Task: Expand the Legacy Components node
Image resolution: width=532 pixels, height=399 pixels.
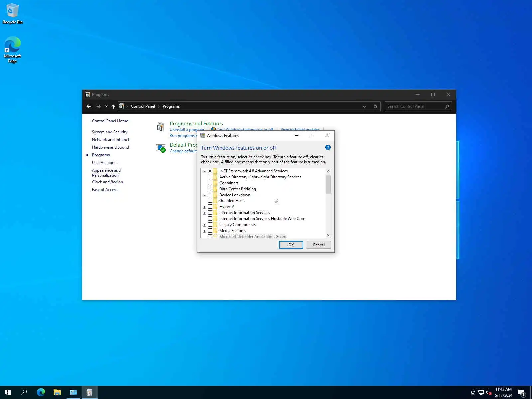Action: pos(204,225)
